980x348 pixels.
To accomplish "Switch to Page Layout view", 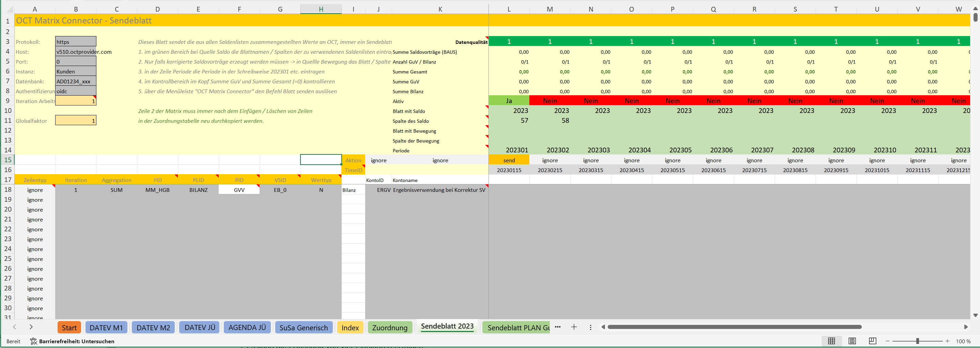I will [852, 341].
